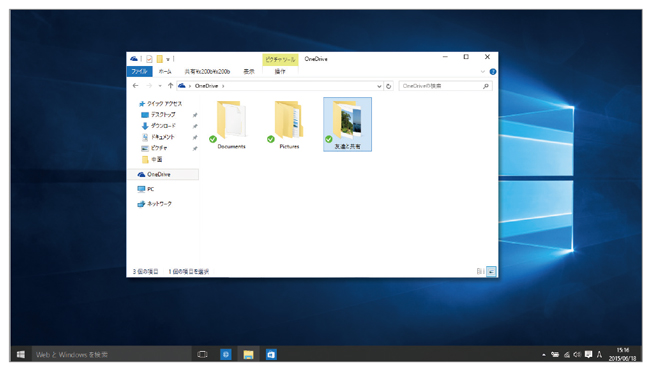Select ドキュメント in navigation pane

tap(158, 137)
